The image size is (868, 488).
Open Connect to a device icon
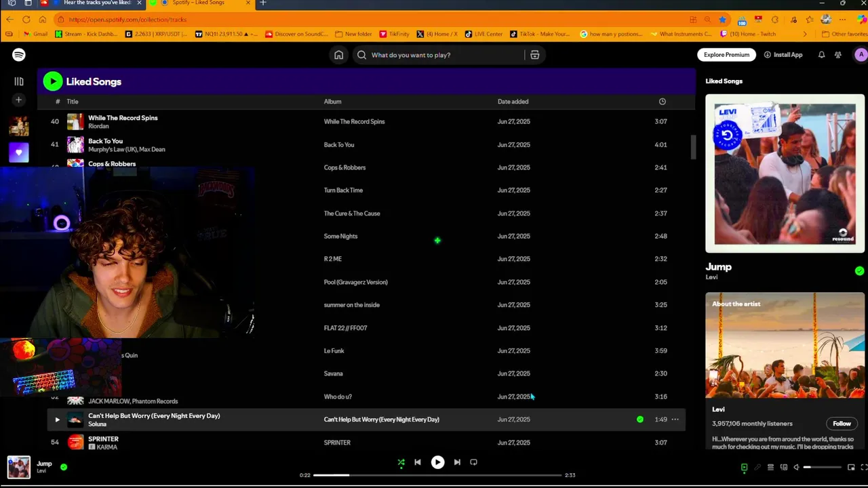click(x=783, y=468)
